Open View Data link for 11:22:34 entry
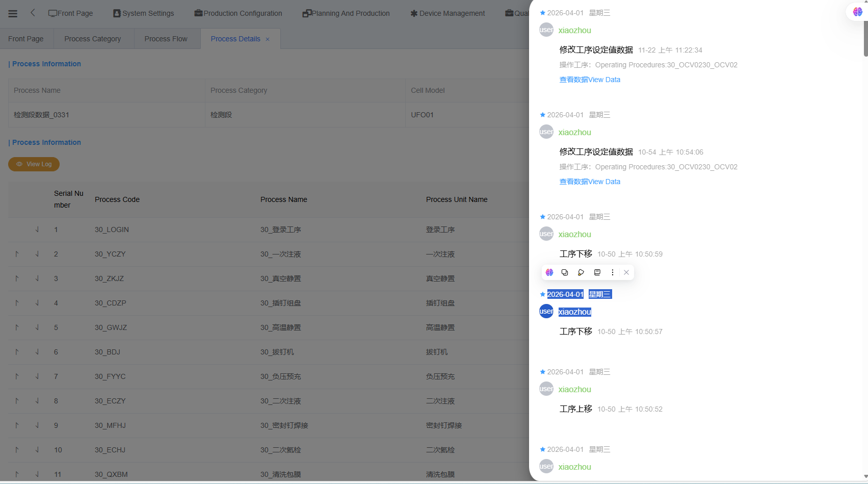Screen dimensions: 868x484 point(590,80)
